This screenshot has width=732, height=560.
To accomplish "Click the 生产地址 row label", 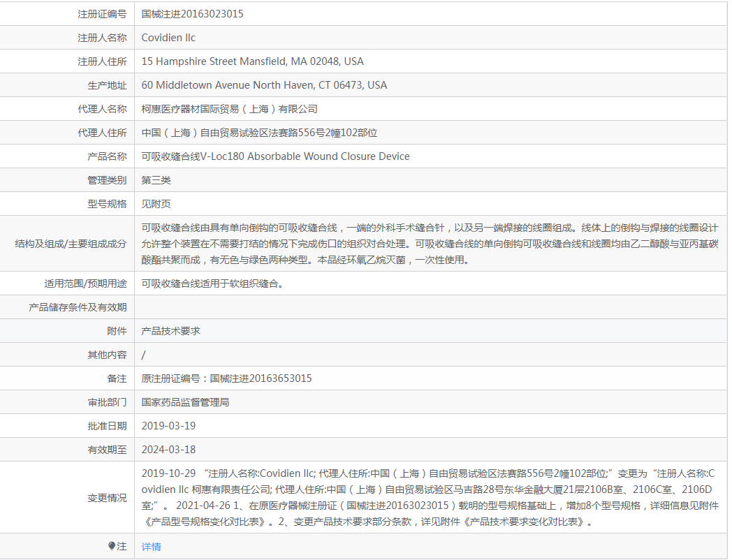I will [108, 85].
